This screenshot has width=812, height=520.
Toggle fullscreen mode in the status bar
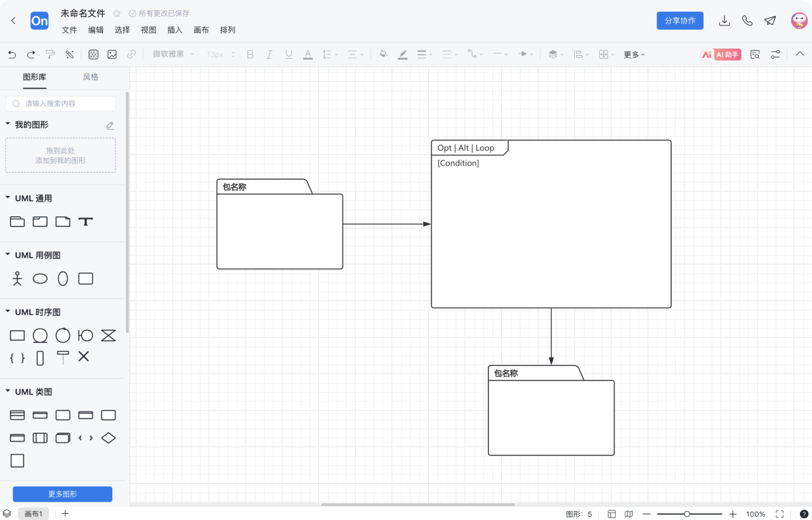tap(780, 514)
